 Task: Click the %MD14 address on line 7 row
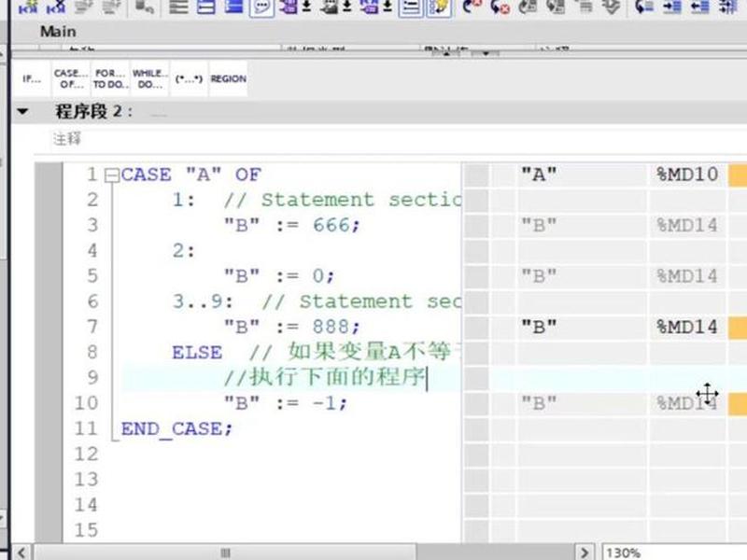click(687, 328)
